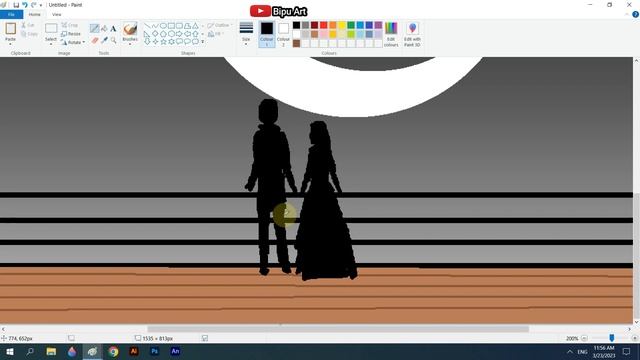
Task: Open Edit colours dialog
Action: click(391, 34)
